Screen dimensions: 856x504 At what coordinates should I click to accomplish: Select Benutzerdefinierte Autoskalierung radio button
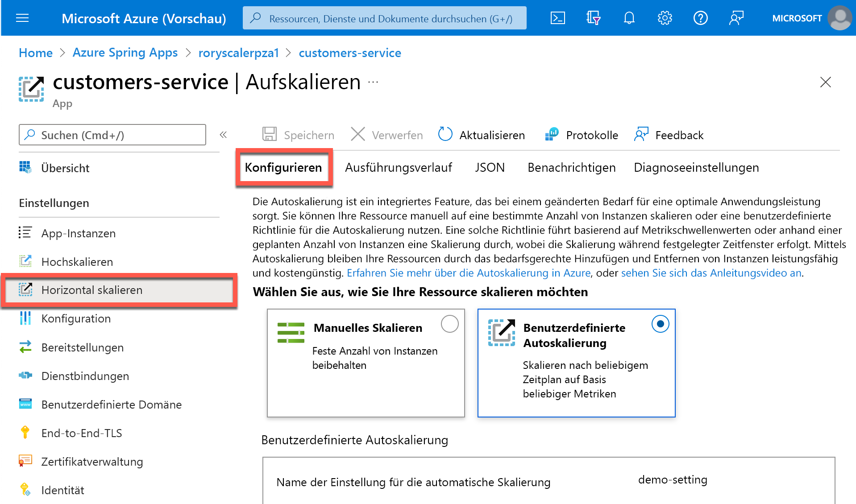click(x=660, y=324)
